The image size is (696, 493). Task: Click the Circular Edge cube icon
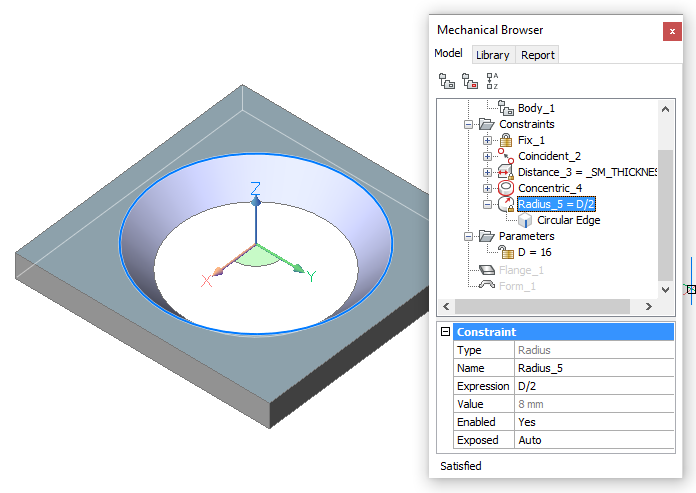coord(526,220)
